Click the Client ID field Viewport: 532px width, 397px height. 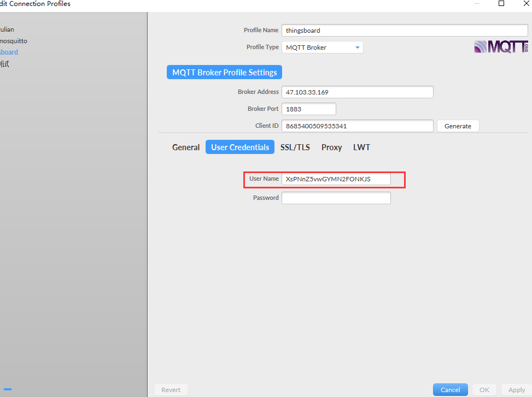pyautogui.click(x=357, y=126)
